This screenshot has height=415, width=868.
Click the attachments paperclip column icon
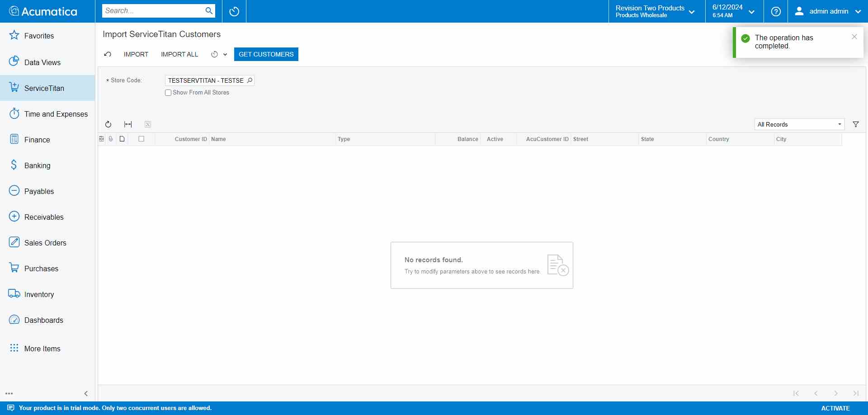coord(111,139)
